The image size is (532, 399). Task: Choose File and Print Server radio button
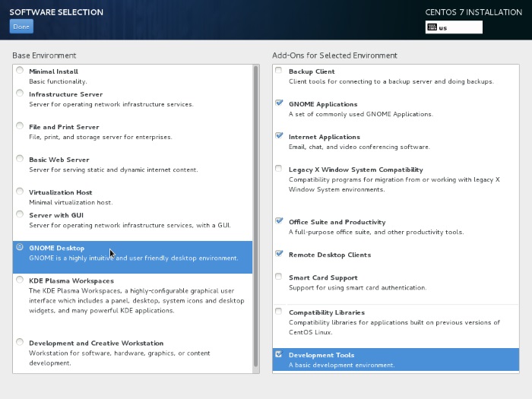tap(20, 126)
